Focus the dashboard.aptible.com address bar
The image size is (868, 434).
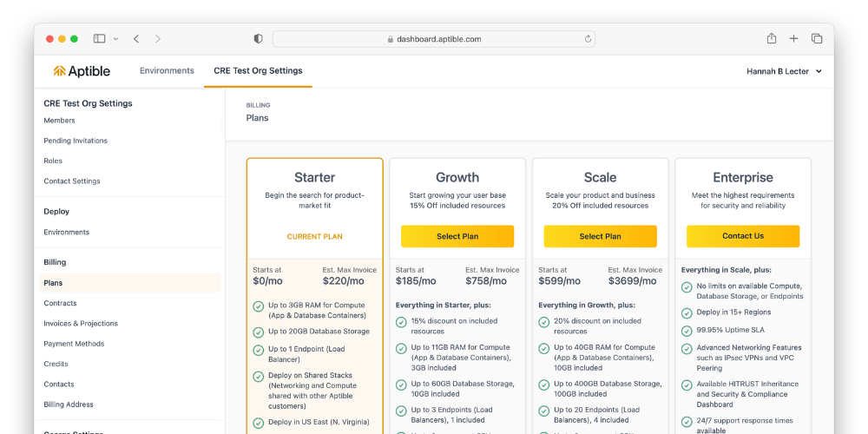click(x=434, y=39)
